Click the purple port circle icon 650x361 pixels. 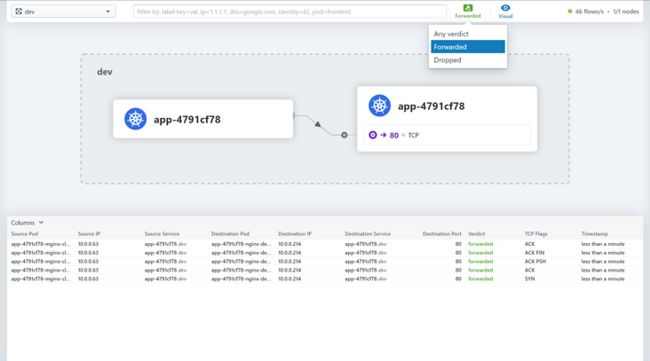click(373, 135)
